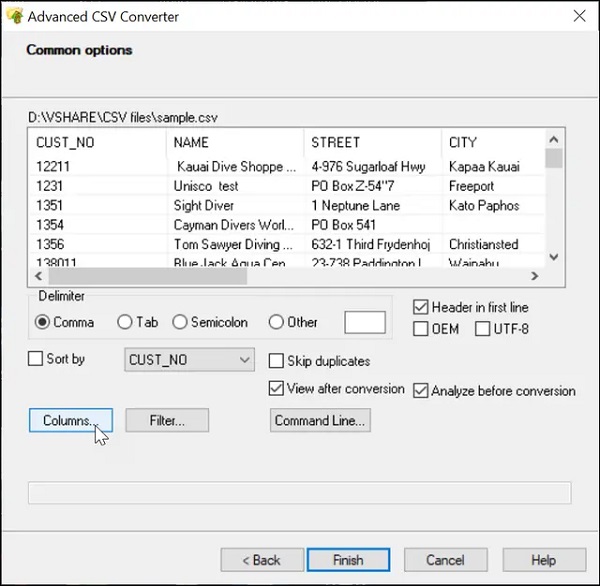Image resolution: width=600 pixels, height=586 pixels.
Task: Open the Filter... dialog
Action: [x=167, y=420]
